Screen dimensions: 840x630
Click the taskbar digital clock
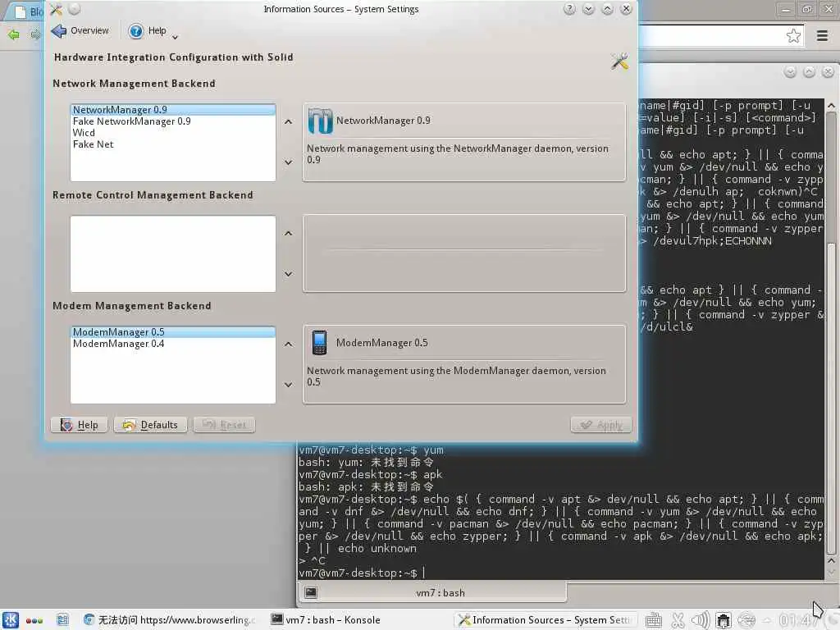pos(798,620)
